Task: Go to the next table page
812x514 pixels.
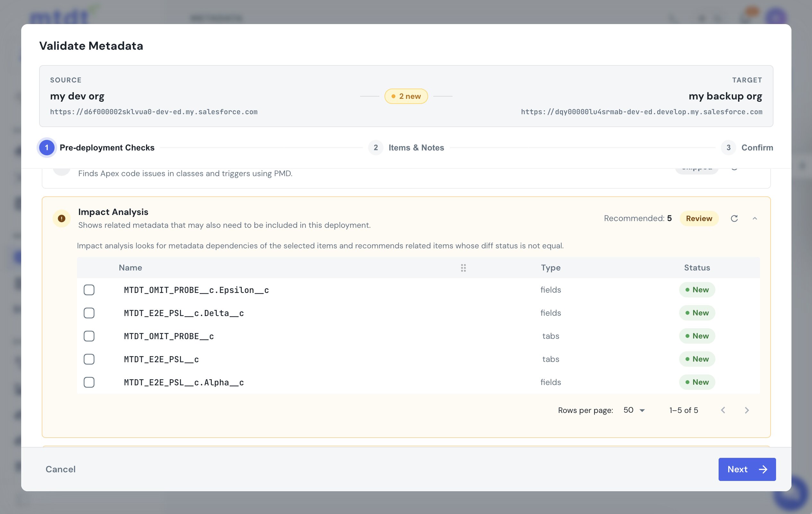Action: coord(747,410)
